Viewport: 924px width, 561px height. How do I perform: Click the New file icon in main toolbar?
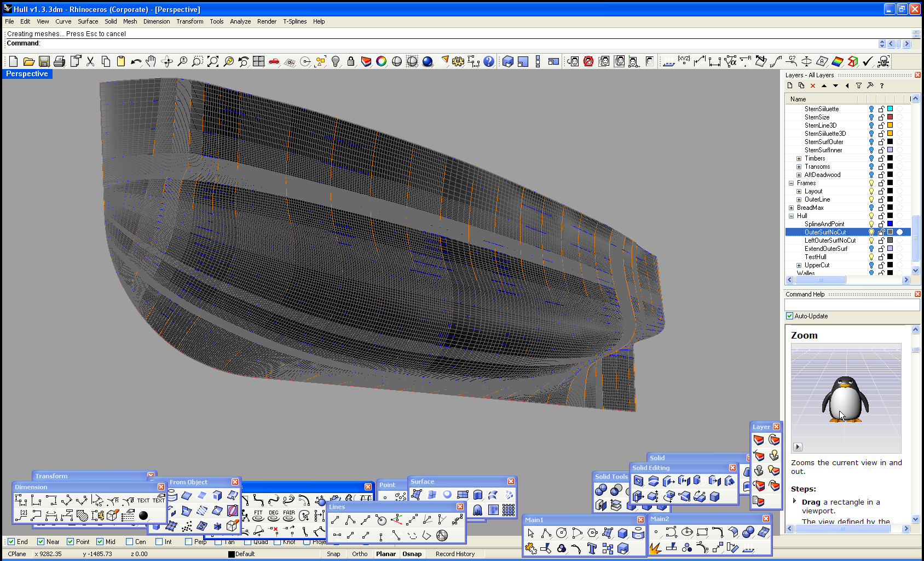point(14,61)
